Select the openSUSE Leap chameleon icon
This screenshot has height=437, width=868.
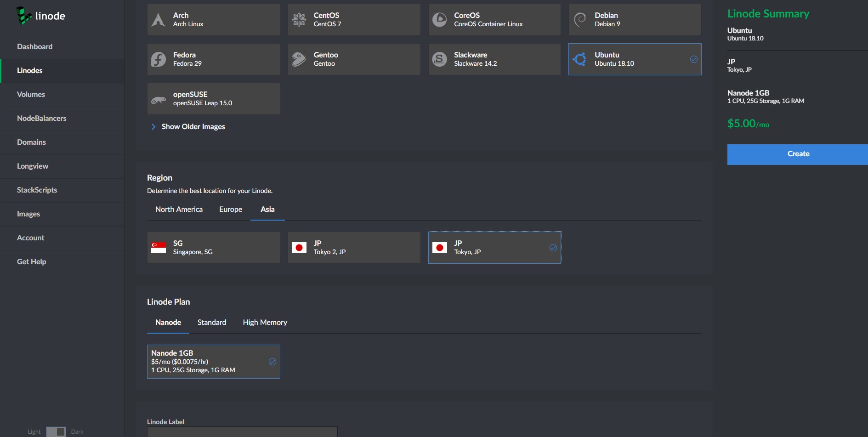[x=159, y=99]
